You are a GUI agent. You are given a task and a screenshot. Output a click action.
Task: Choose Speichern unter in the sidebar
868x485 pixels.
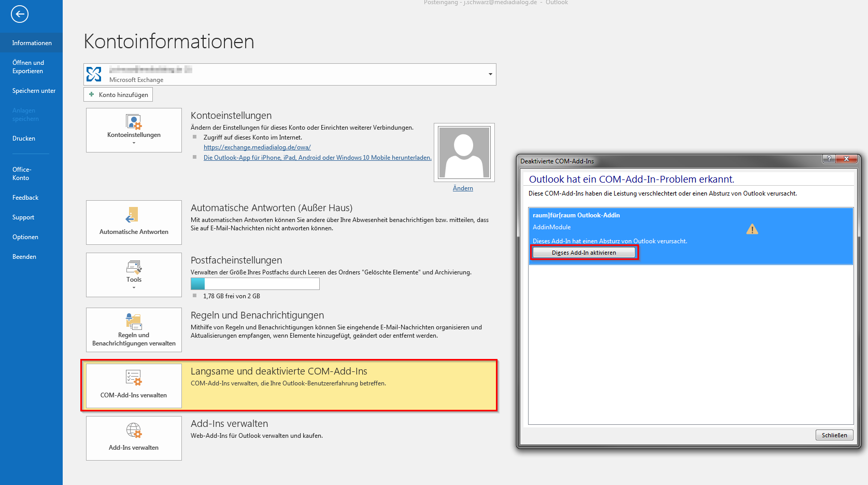(34, 91)
